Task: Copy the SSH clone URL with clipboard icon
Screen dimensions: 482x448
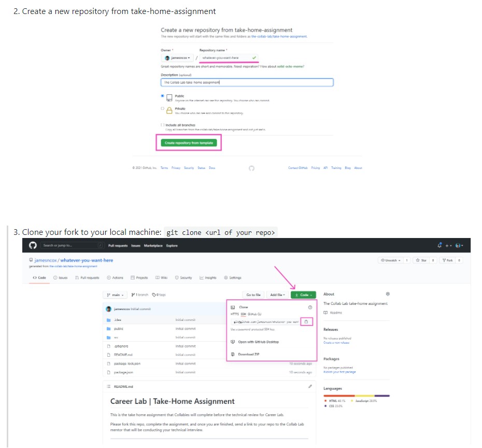Action: tap(306, 321)
